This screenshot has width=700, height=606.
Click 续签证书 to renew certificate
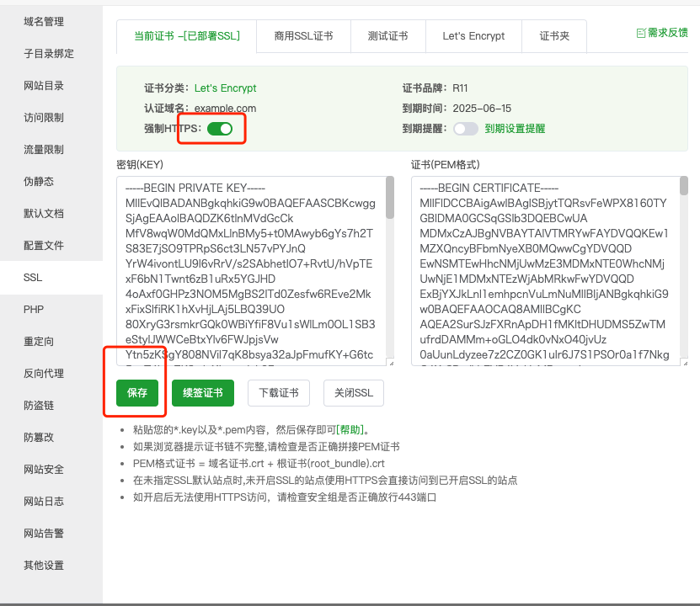tap(202, 392)
